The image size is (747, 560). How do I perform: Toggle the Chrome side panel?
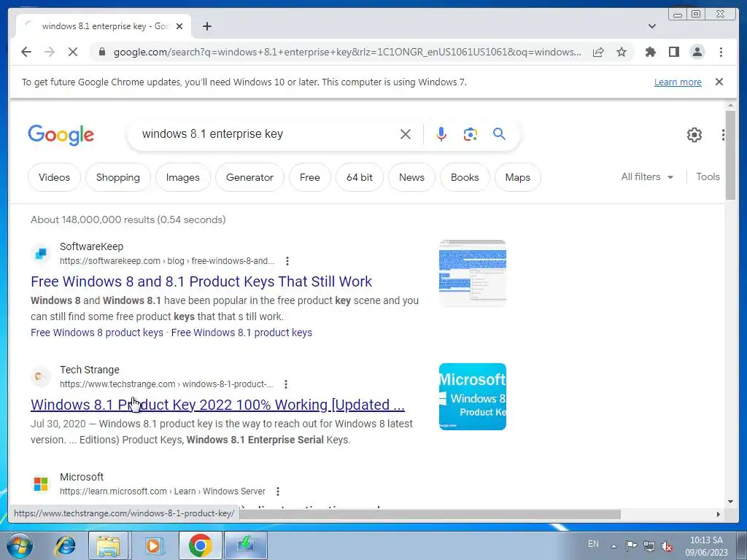coord(673,52)
